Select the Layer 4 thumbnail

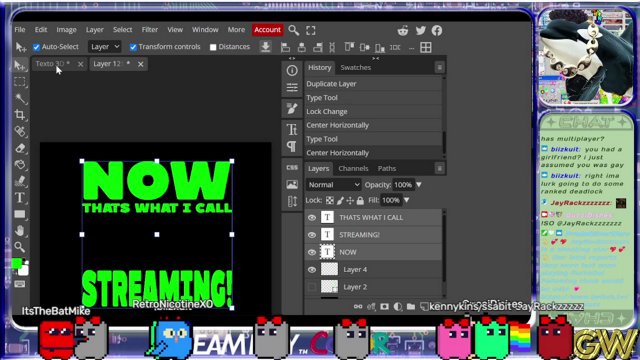click(329, 269)
